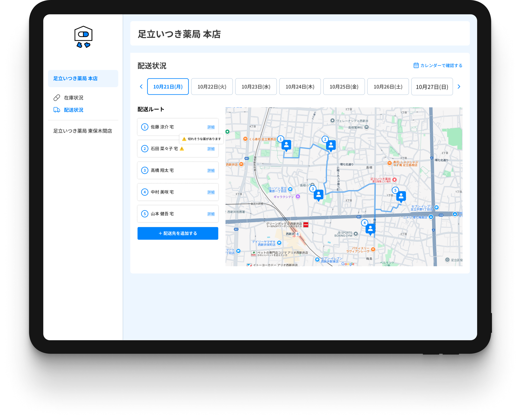This screenshot has height=420, width=521.
Task: Select the 10月25日(金) date tab
Action: pyautogui.click(x=344, y=87)
